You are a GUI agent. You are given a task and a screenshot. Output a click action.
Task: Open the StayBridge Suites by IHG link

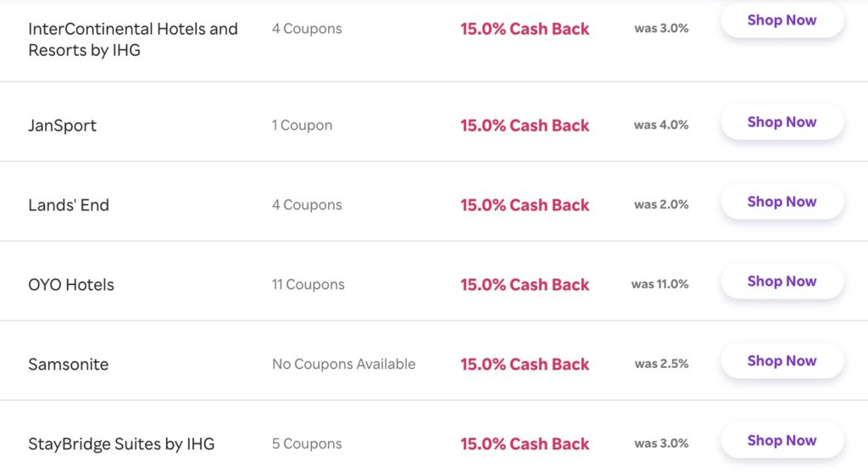[121, 444]
